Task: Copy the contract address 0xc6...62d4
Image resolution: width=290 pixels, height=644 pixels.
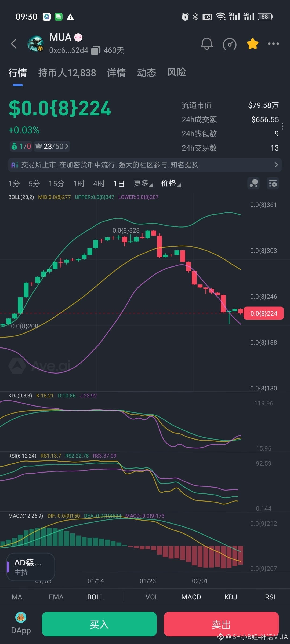Action: click(x=96, y=50)
